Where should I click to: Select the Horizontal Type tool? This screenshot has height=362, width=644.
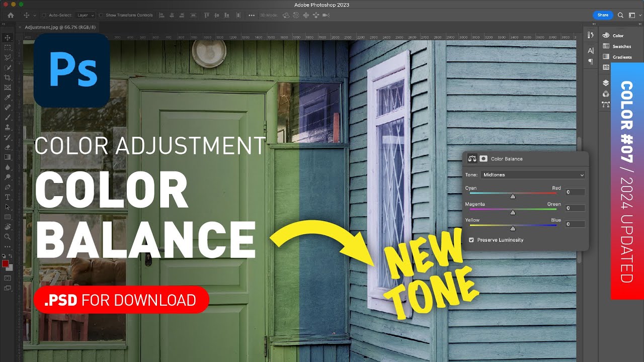coord(8,197)
